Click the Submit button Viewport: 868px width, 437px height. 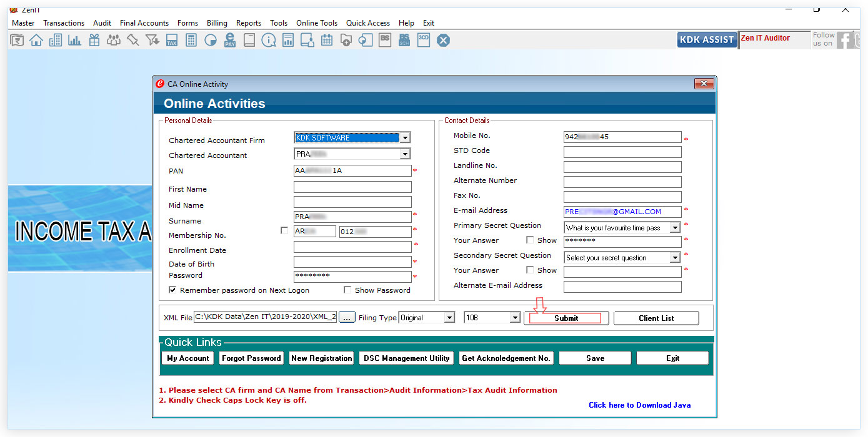tap(566, 318)
